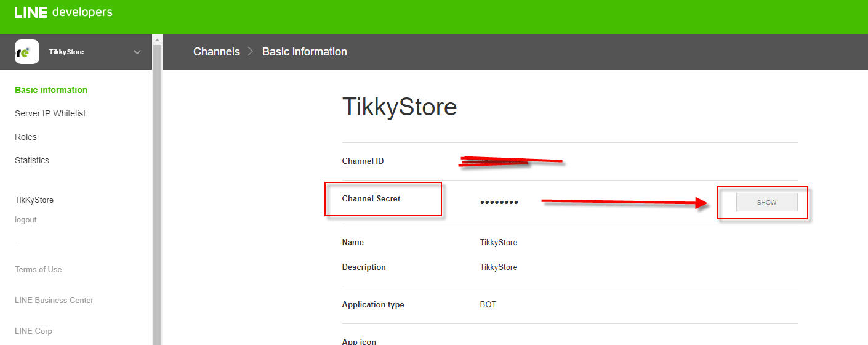Image resolution: width=868 pixels, height=345 pixels.
Task: Click the Description field label
Action: (x=364, y=267)
